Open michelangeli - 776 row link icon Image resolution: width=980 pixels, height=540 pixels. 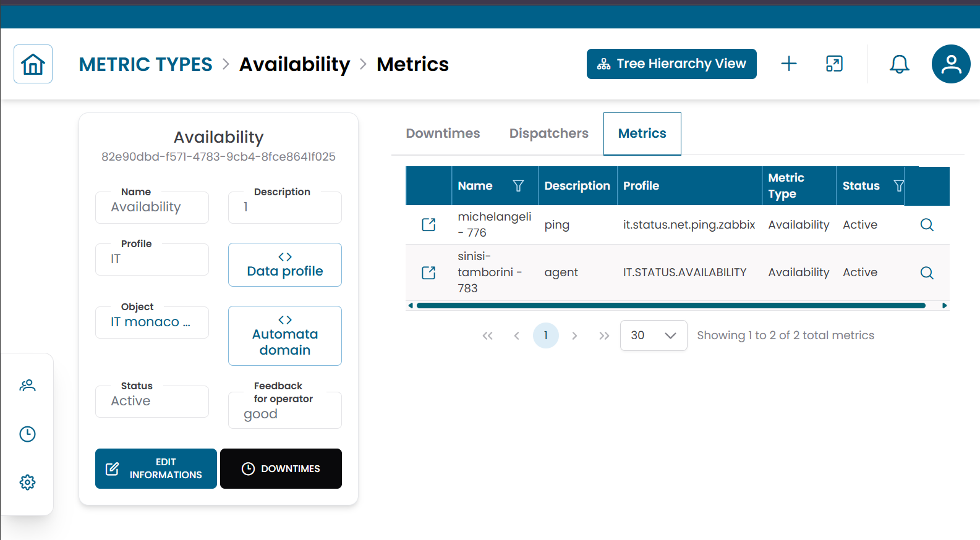(428, 224)
